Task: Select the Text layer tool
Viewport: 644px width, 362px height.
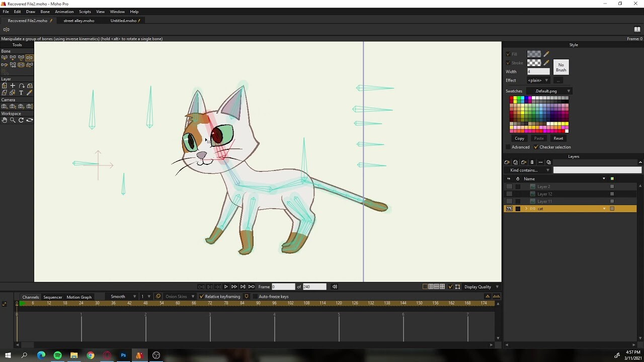Action: click(x=21, y=93)
